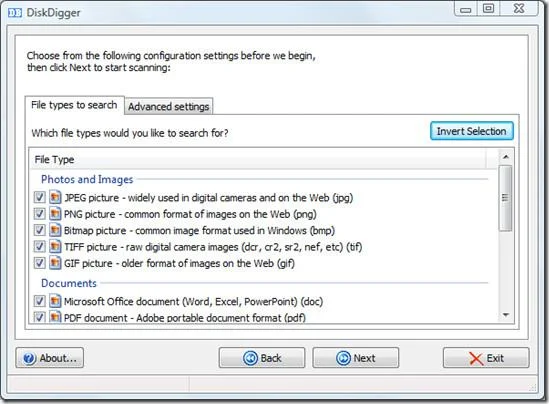The height and width of the screenshot is (404, 549).
Task: Click the PNG picture file type icon
Action: 55,214
